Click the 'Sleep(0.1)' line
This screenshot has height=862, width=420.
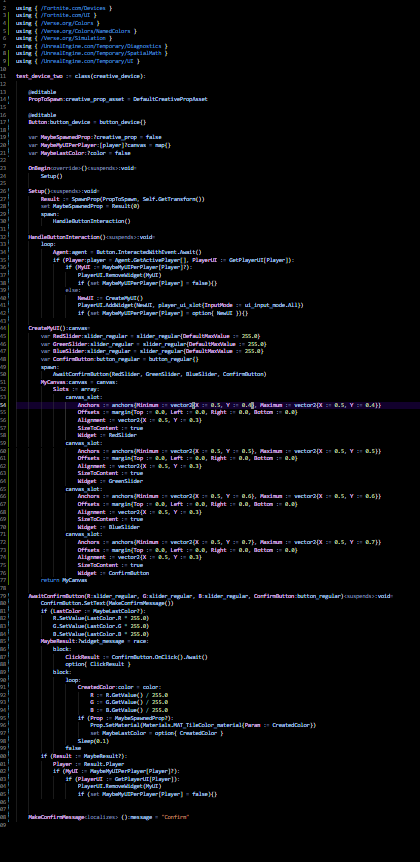95,741
